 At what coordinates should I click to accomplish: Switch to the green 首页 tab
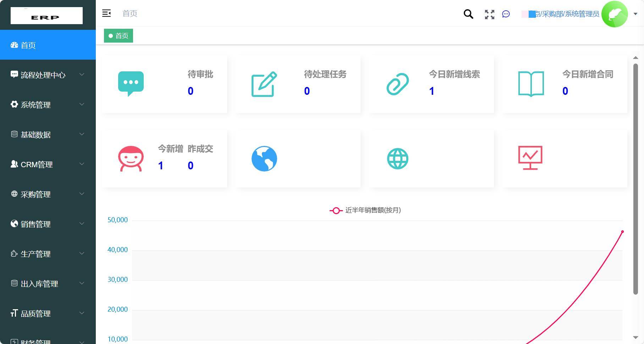coord(119,36)
